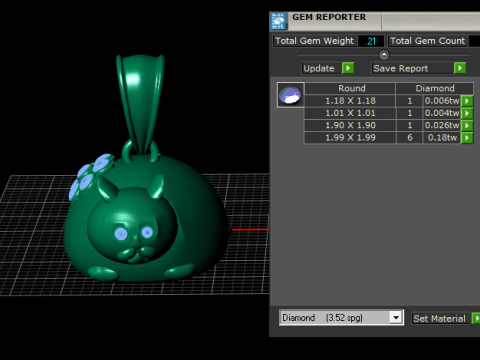Click the count cell showing 6

(410, 138)
